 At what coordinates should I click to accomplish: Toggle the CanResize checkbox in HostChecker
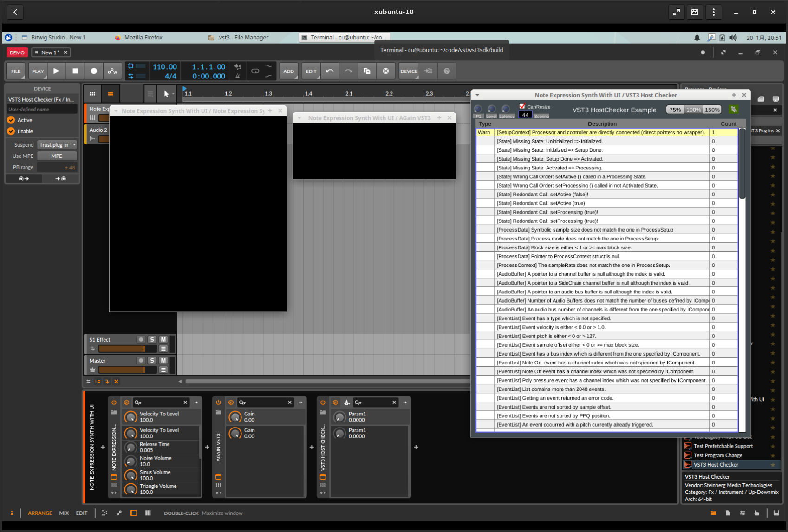522,106
